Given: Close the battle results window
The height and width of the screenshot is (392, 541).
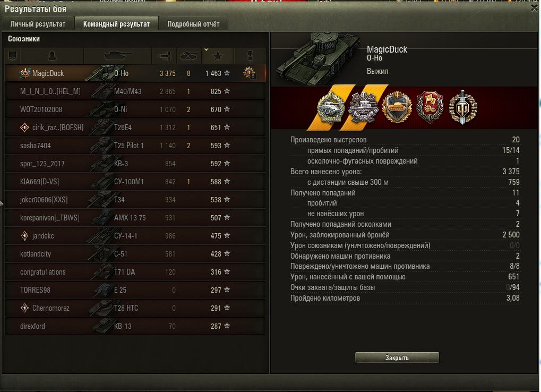Looking at the screenshot, I should tap(535, 8).
